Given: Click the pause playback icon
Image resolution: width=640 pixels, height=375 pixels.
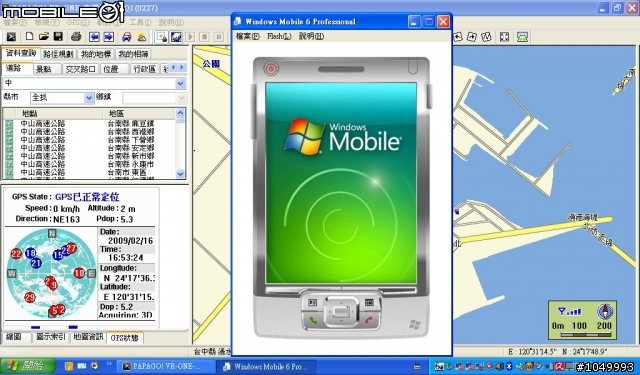Looking at the screenshot, I should tap(219, 37).
